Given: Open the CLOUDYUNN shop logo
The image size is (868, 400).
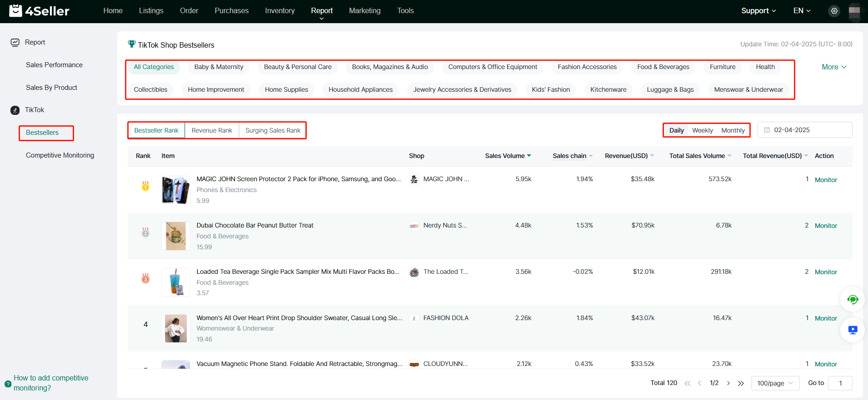Looking at the screenshot, I should tap(414, 364).
